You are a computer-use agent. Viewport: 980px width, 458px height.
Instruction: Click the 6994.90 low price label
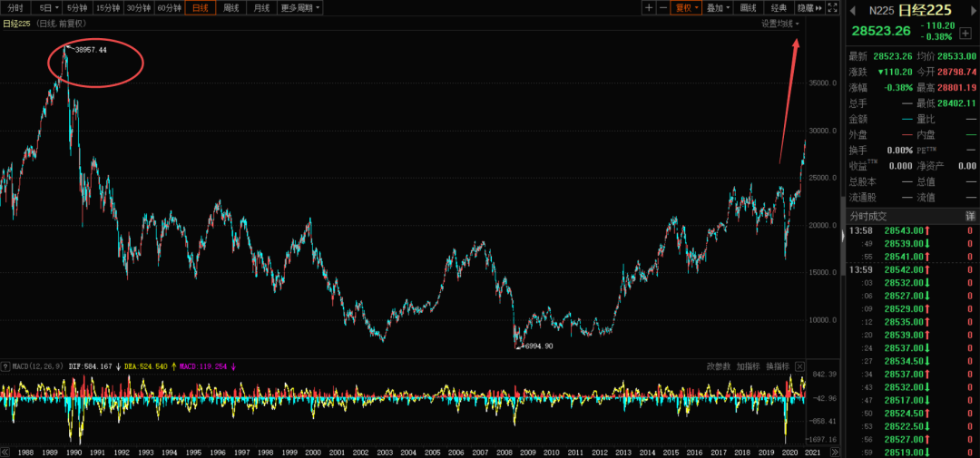pyautogui.click(x=539, y=346)
